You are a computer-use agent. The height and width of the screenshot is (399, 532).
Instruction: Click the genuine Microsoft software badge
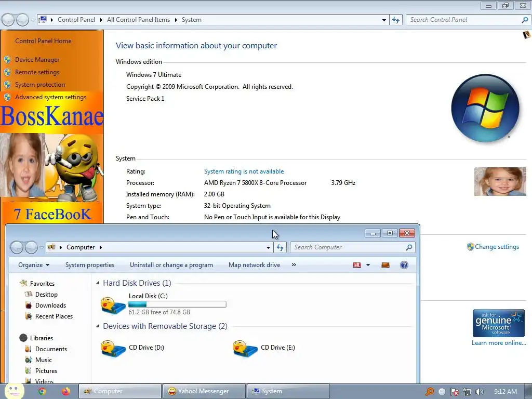pyautogui.click(x=498, y=323)
